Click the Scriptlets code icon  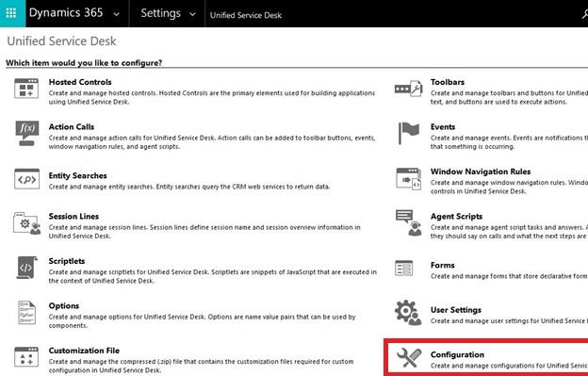[x=26, y=268]
